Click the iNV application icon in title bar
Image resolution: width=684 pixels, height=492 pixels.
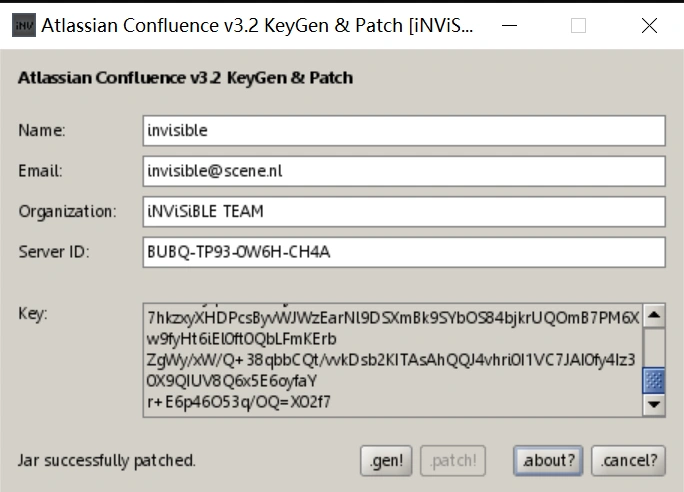[x=23, y=26]
